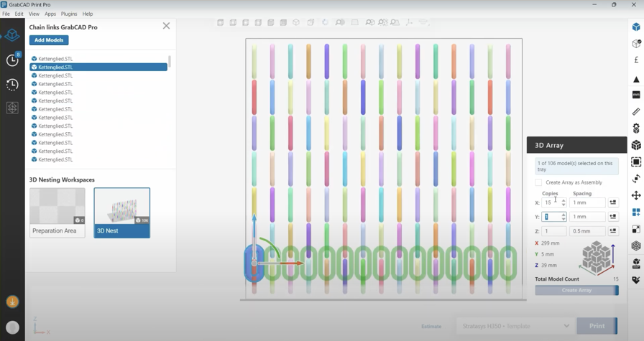Enable Create Array as Assembly checkbox

539,182
